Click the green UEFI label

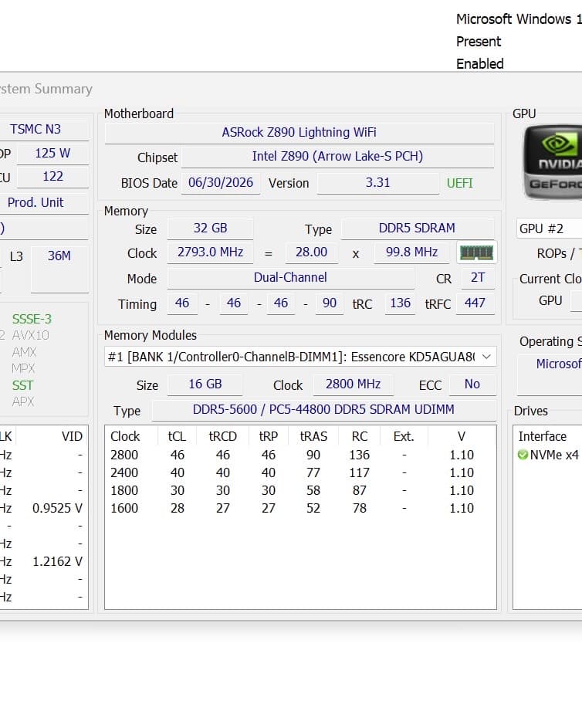459,183
